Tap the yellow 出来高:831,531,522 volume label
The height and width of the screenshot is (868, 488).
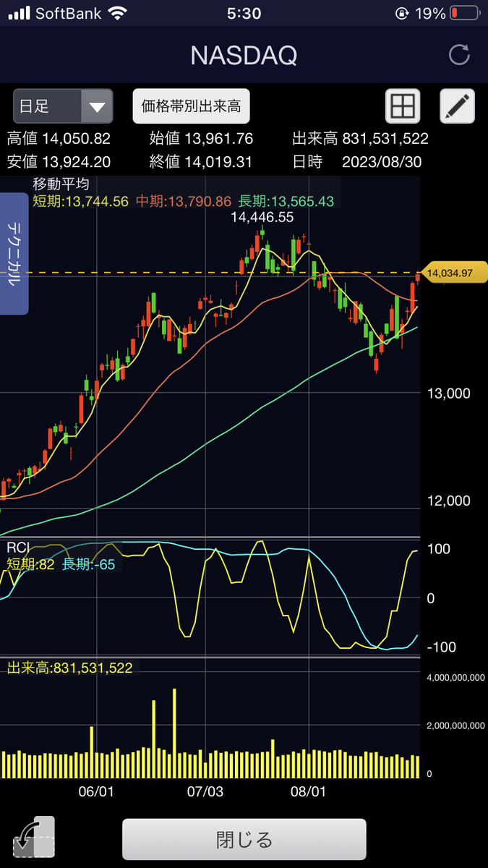pyautogui.click(x=69, y=668)
